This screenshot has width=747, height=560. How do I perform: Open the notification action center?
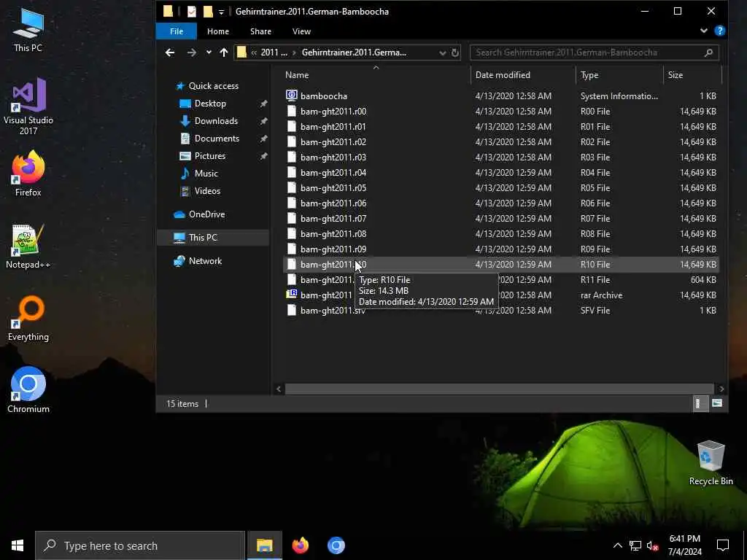coord(723,545)
